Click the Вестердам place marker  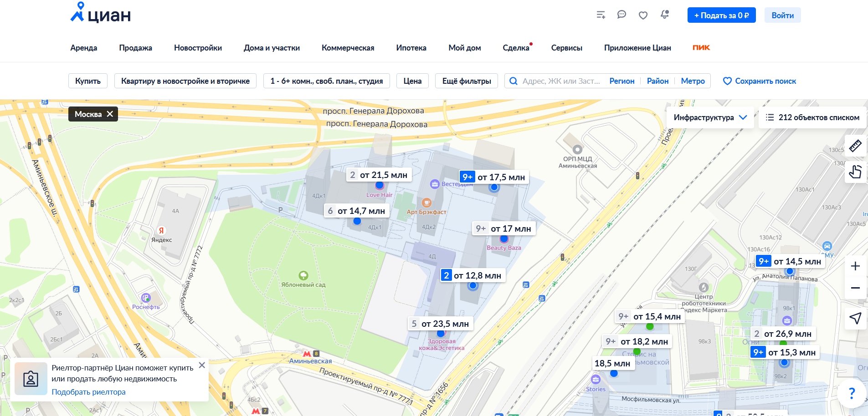point(435,184)
